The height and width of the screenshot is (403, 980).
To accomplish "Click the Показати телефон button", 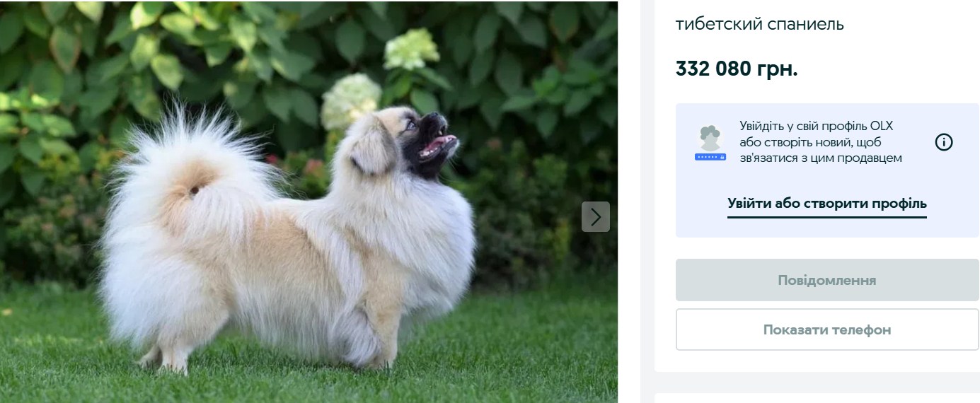I will (827, 329).
